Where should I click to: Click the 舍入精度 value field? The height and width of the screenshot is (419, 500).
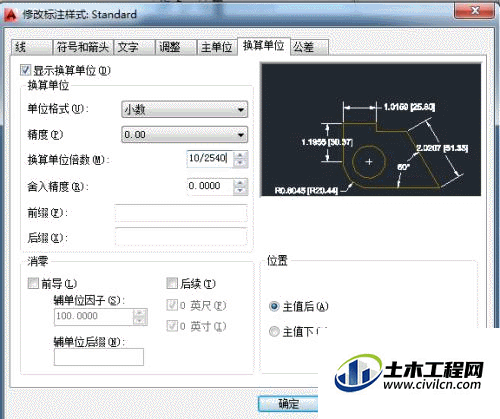(210, 186)
